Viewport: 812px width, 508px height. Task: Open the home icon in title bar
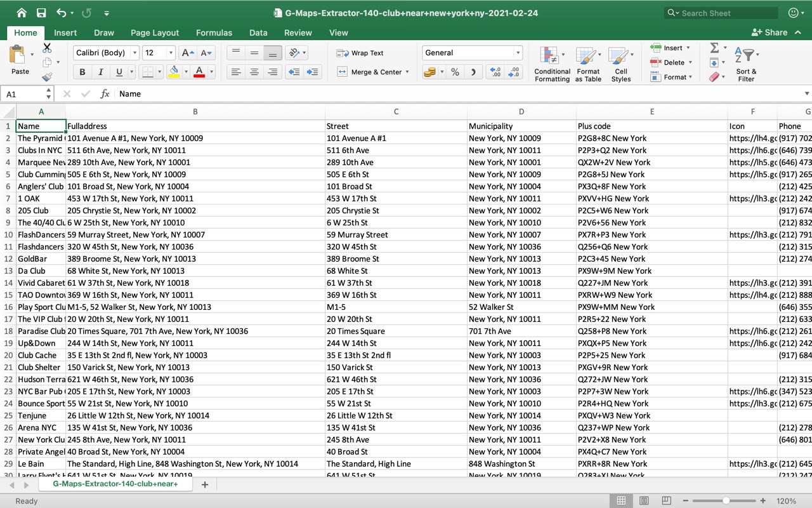(x=22, y=13)
